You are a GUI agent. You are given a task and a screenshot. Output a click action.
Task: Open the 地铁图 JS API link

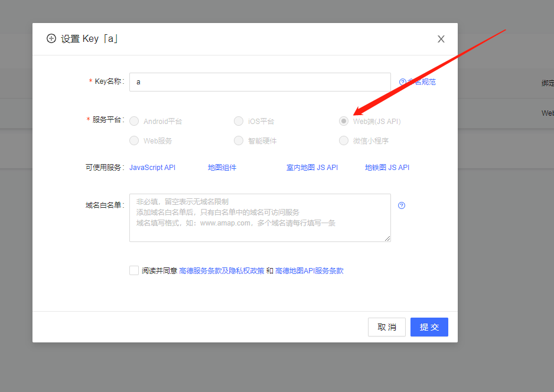[387, 167]
